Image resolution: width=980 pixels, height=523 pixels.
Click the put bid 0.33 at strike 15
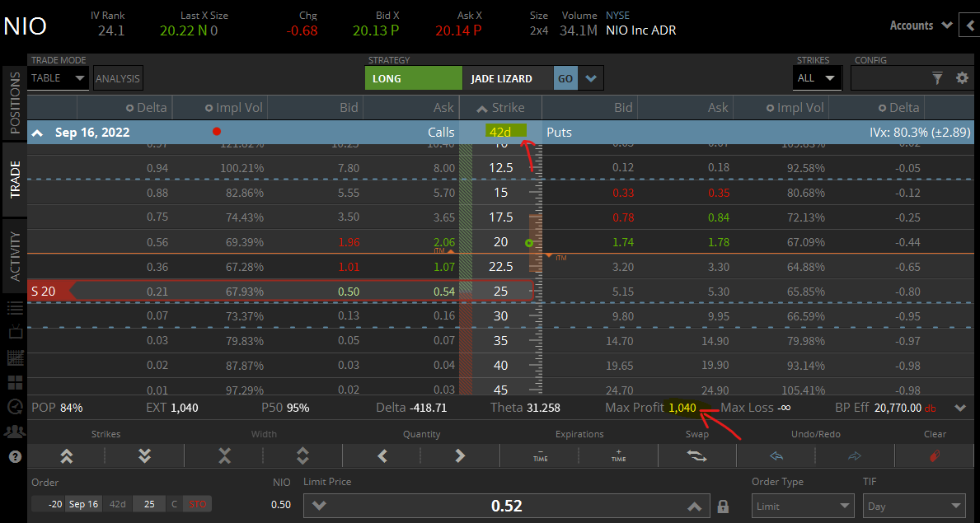click(x=622, y=193)
